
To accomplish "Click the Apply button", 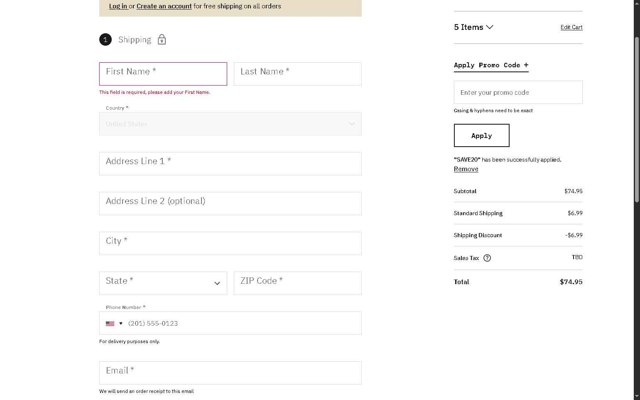I will pos(482,136).
